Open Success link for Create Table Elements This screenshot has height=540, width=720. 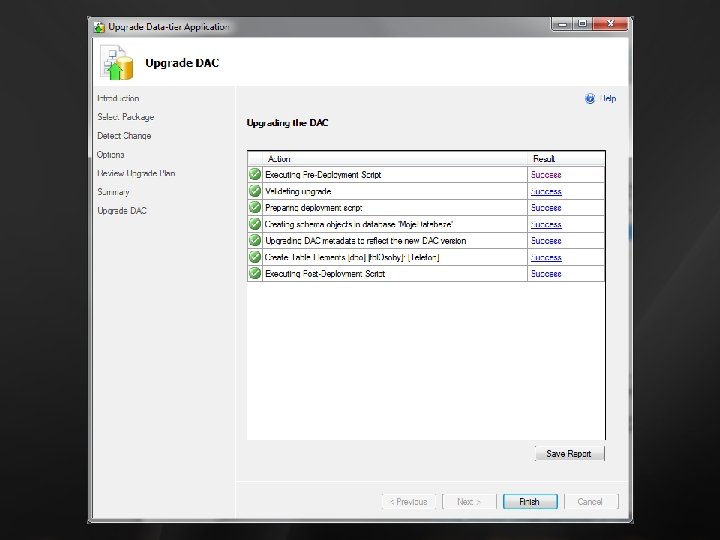point(546,258)
